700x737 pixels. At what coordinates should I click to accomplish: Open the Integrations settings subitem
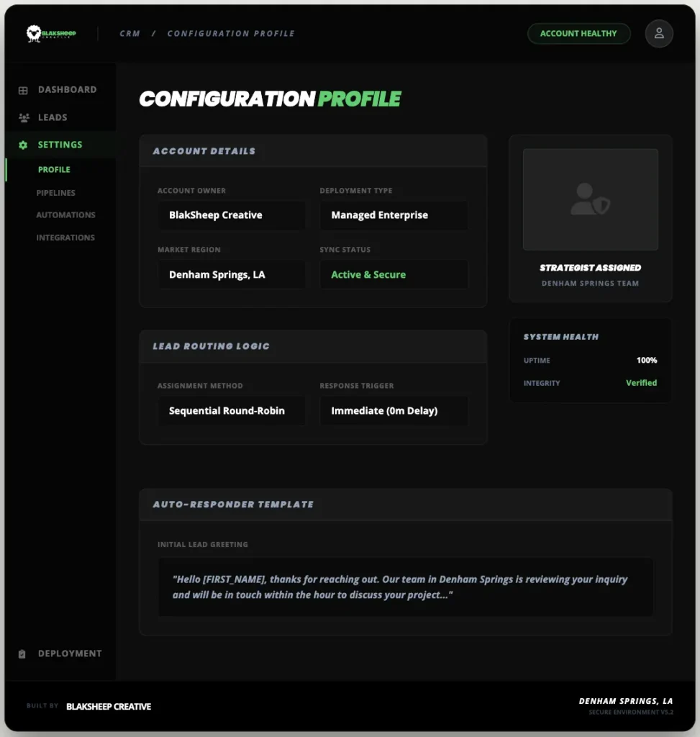[x=65, y=238]
